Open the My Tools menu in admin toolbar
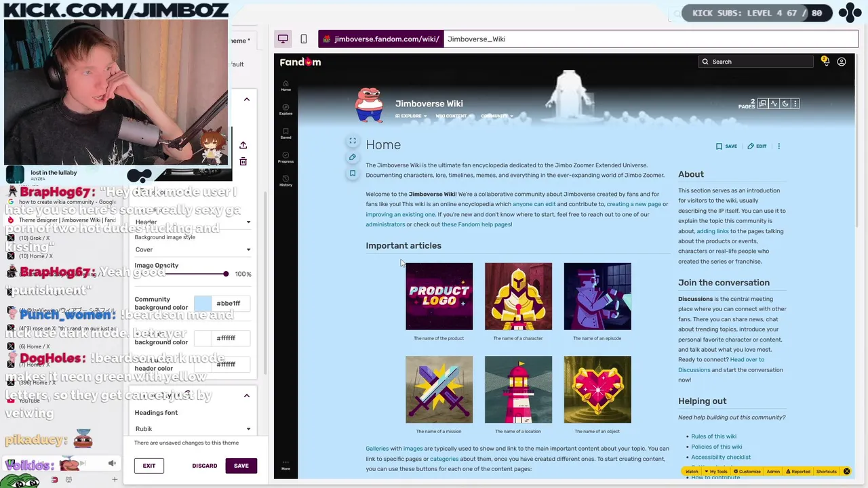 [x=715, y=472]
